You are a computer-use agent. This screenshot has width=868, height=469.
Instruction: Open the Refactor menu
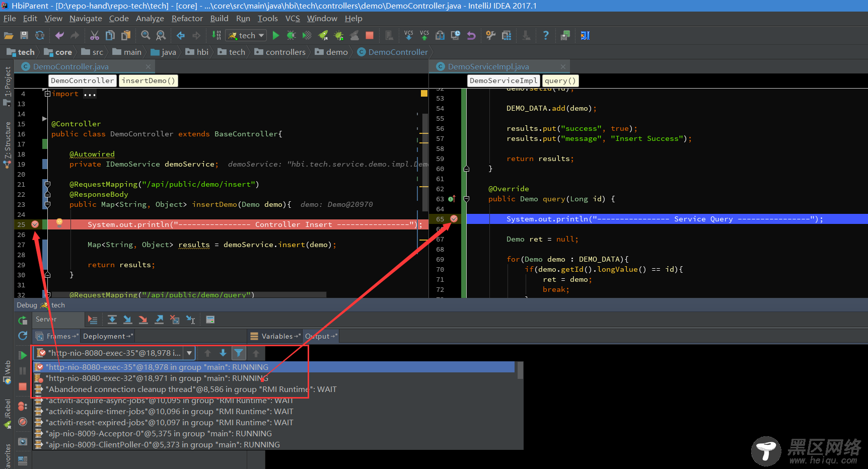click(x=187, y=18)
